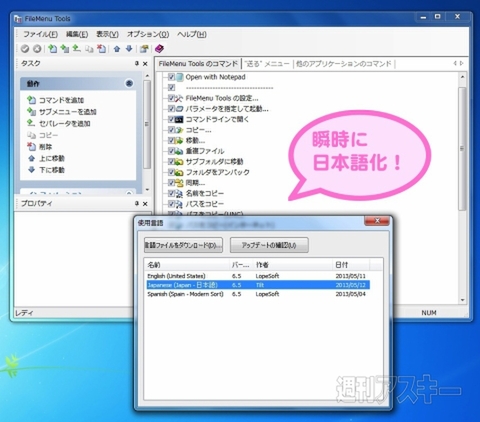Close the プロパティ panel
The height and width of the screenshot is (422, 480).
[145, 204]
